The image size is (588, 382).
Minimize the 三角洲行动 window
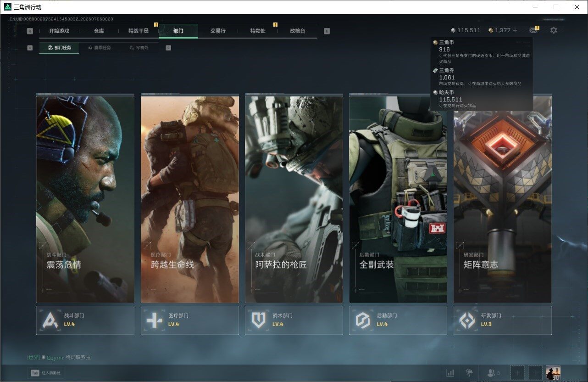coord(535,7)
